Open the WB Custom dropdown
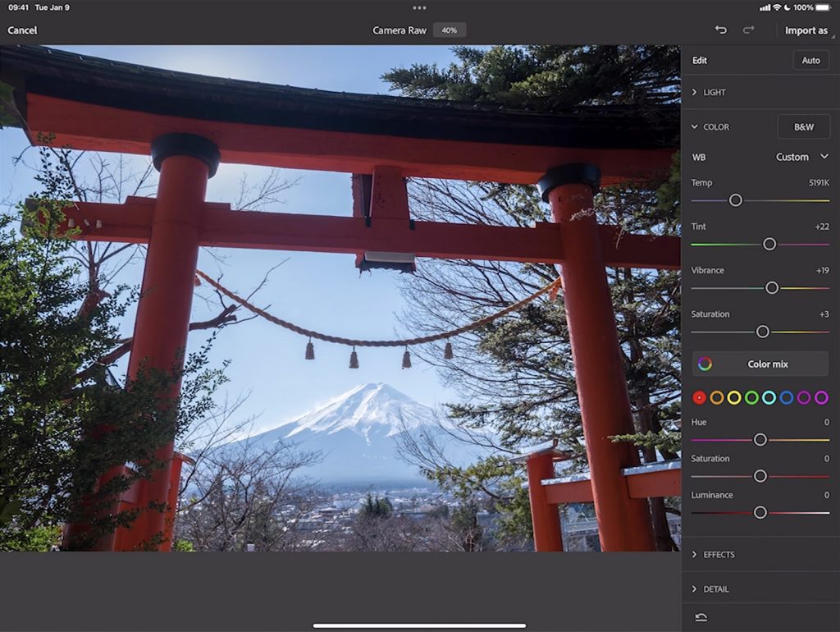The image size is (840, 632). [x=801, y=157]
